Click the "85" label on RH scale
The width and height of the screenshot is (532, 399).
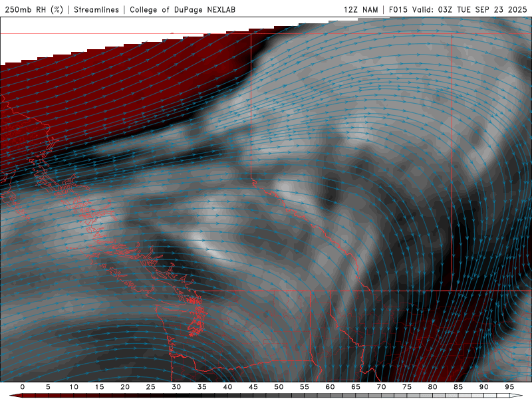click(458, 387)
